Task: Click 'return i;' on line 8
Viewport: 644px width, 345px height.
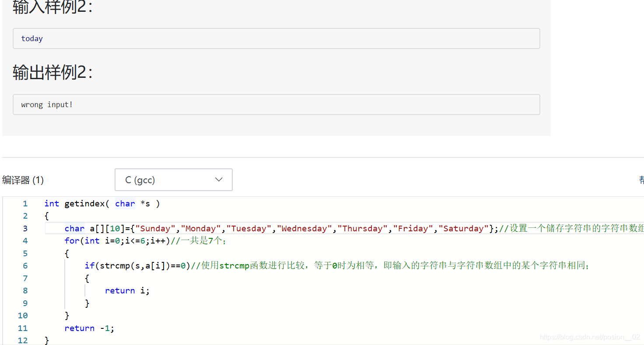Action: tap(127, 290)
